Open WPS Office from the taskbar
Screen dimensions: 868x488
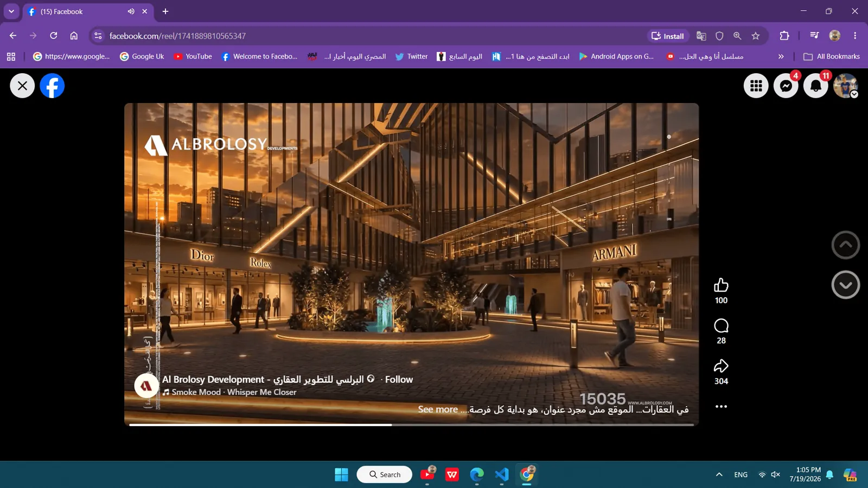(452, 474)
